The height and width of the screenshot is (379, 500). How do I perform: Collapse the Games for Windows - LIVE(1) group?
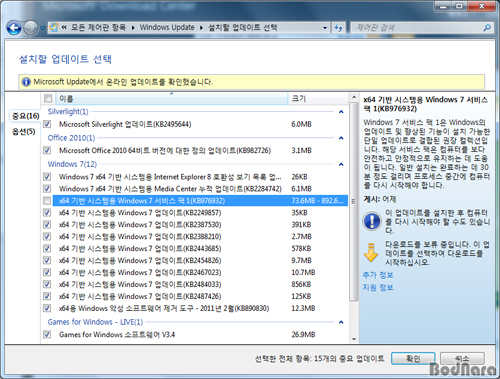341,322
